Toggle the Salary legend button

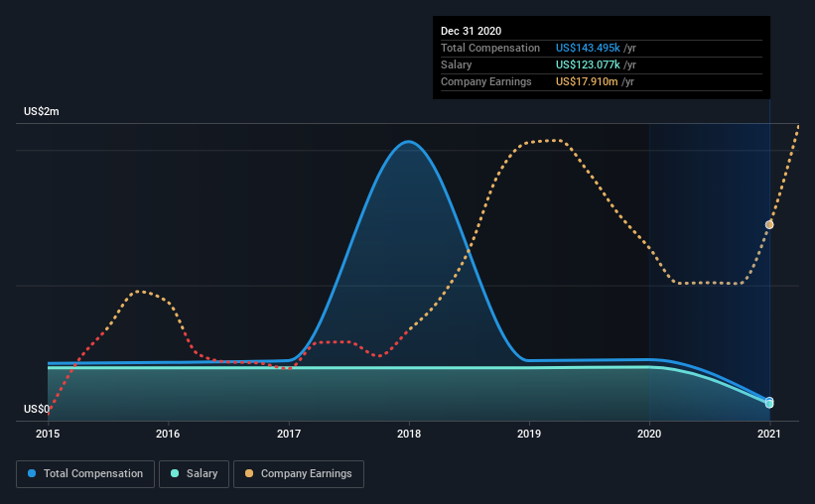[194, 474]
